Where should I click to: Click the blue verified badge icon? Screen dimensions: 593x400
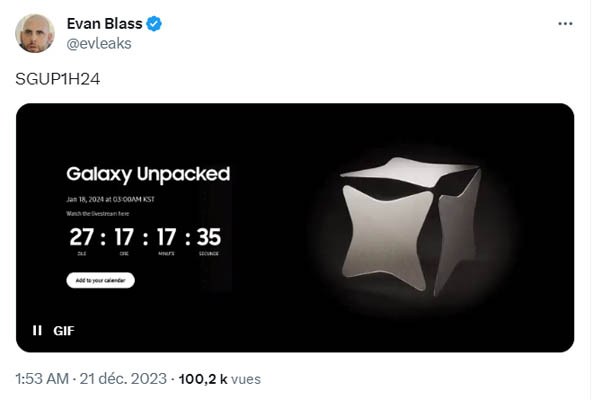(154, 24)
